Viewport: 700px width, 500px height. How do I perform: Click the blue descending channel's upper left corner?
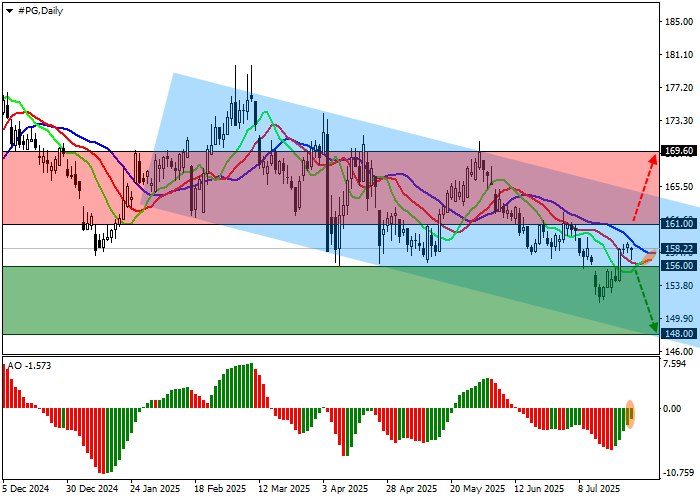coord(175,76)
